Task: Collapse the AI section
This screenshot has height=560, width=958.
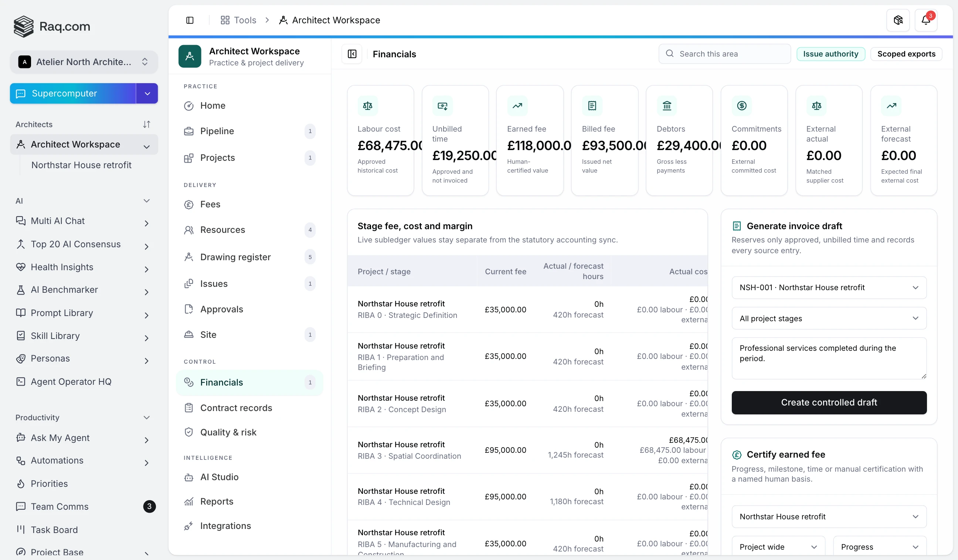Action: 147,201
